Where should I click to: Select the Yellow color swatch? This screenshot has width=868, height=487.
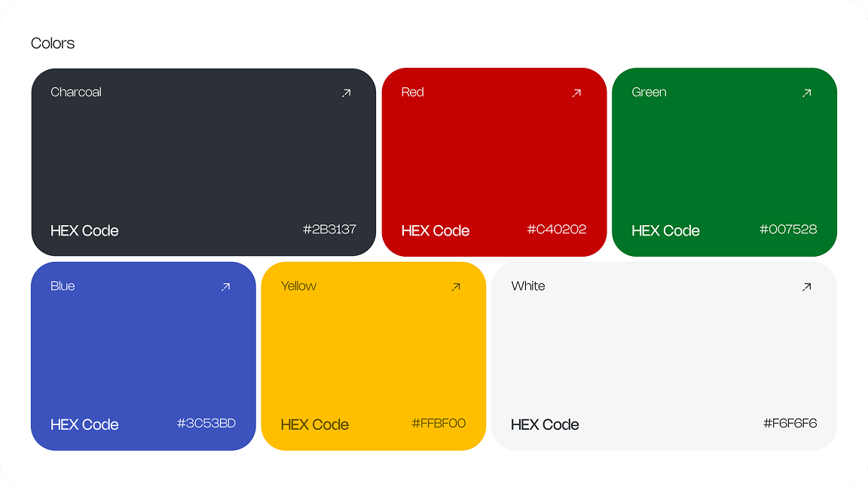pos(374,356)
